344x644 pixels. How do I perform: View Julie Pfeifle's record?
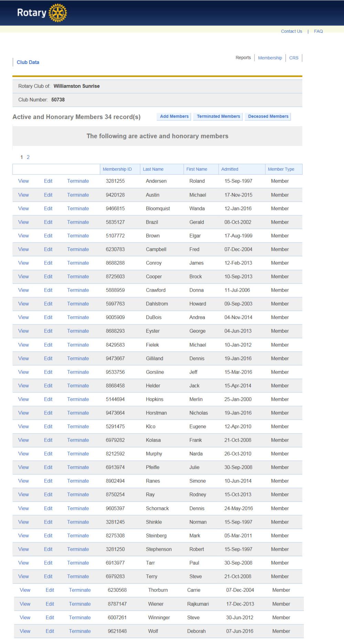coord(23,467)
